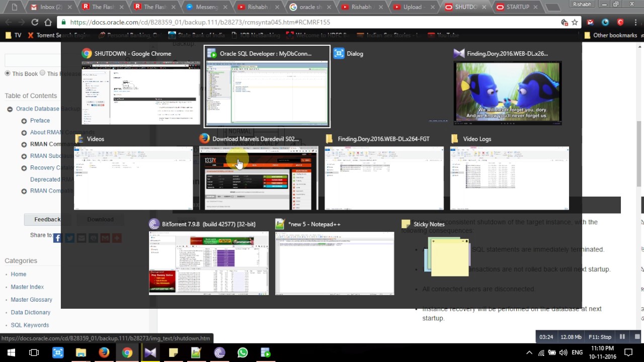Open Firefox from the taskbar
Image resolution: width=644 pixels, height=362 pixels.
104,352
